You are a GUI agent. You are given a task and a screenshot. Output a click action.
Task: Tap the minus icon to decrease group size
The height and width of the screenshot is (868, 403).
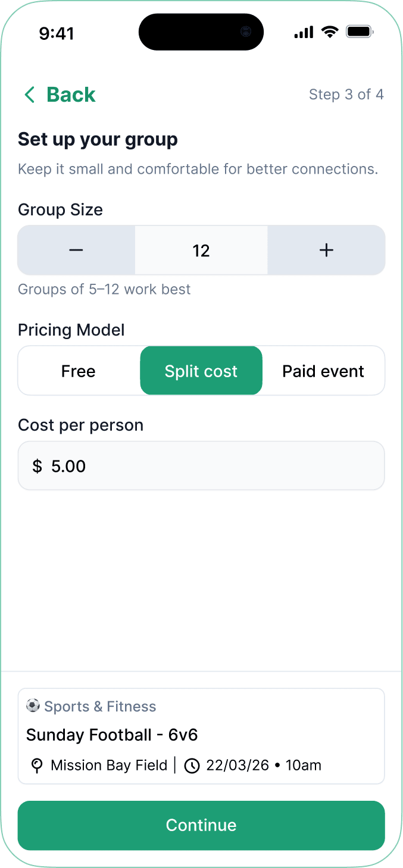point(76,250)
